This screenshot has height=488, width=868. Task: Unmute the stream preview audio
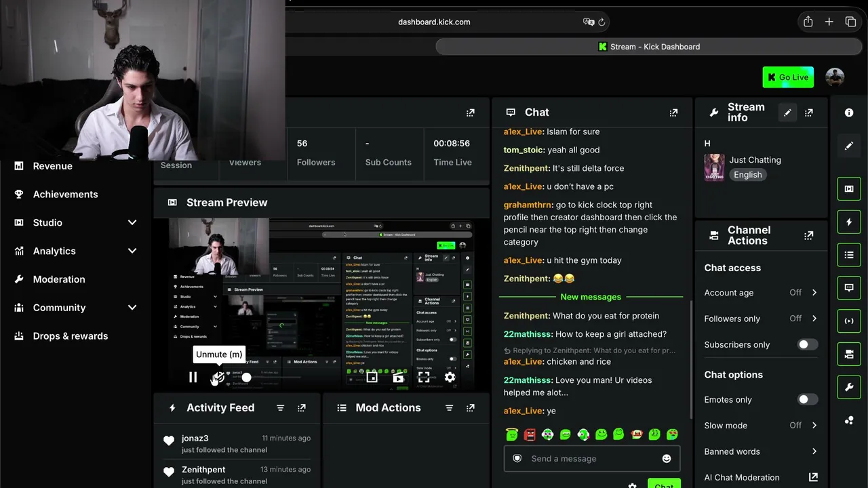tap(218, 378)
